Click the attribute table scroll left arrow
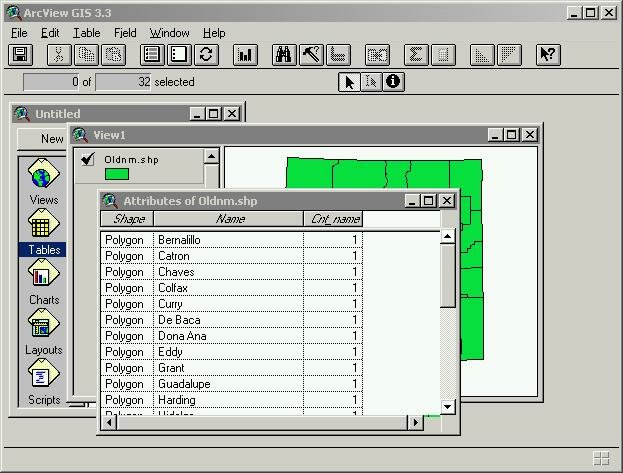 click(109, 422)
